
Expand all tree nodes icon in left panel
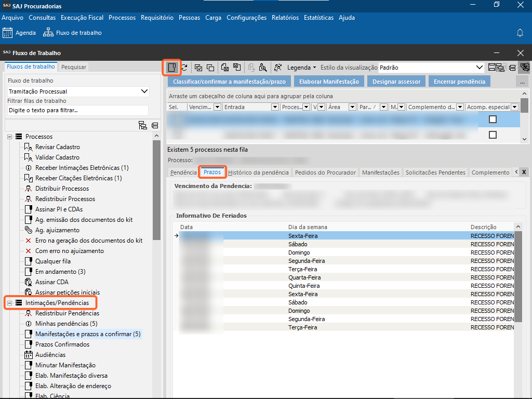143,125
